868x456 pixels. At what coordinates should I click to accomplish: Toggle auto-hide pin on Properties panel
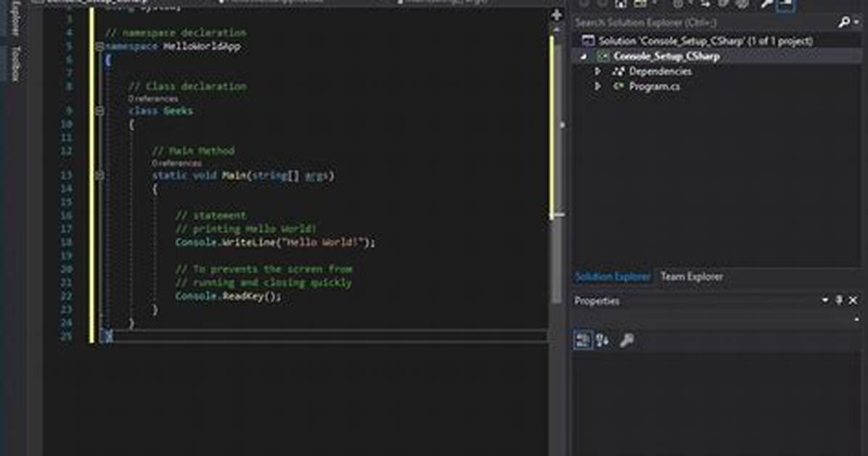click(x=839, y=300)
